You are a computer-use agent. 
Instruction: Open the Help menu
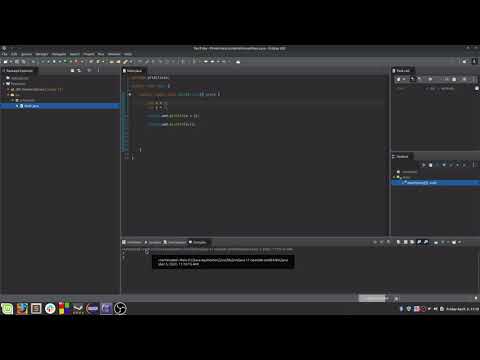point(128,54)
